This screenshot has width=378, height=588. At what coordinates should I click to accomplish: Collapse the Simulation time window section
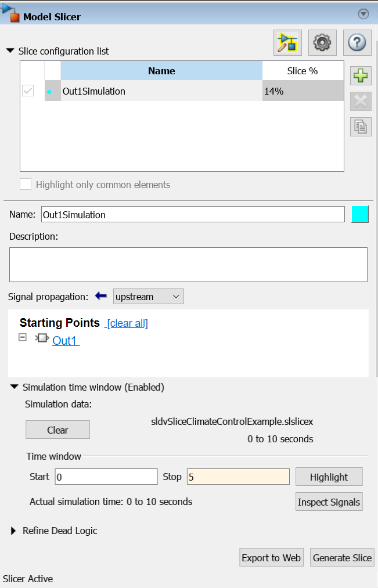coord(13,387)
